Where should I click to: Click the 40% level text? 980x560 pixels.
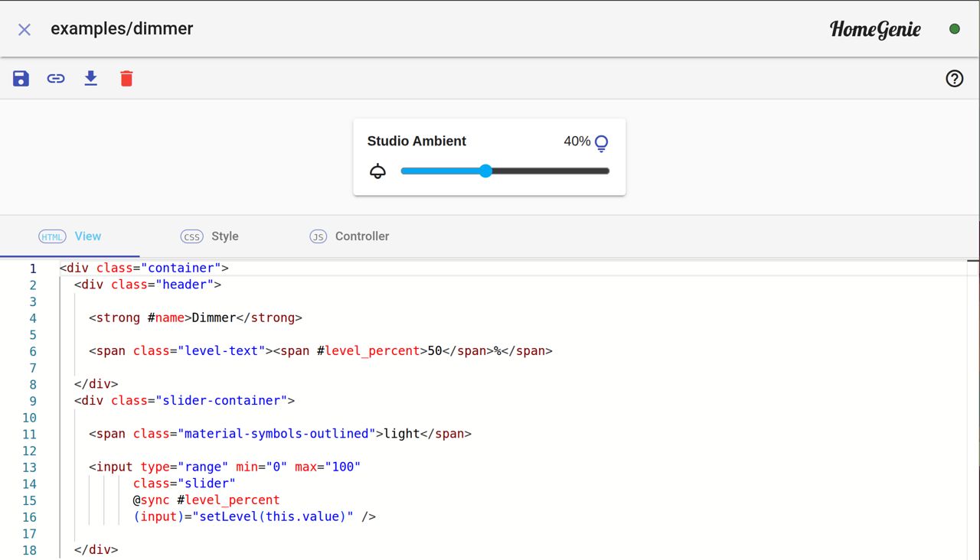tap(577, 142)
